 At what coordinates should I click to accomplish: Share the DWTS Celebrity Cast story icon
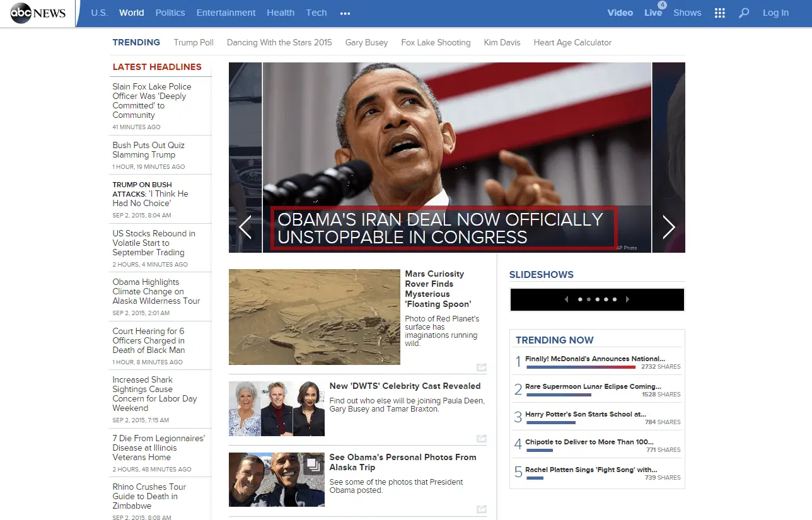click(x=482, y=439)
